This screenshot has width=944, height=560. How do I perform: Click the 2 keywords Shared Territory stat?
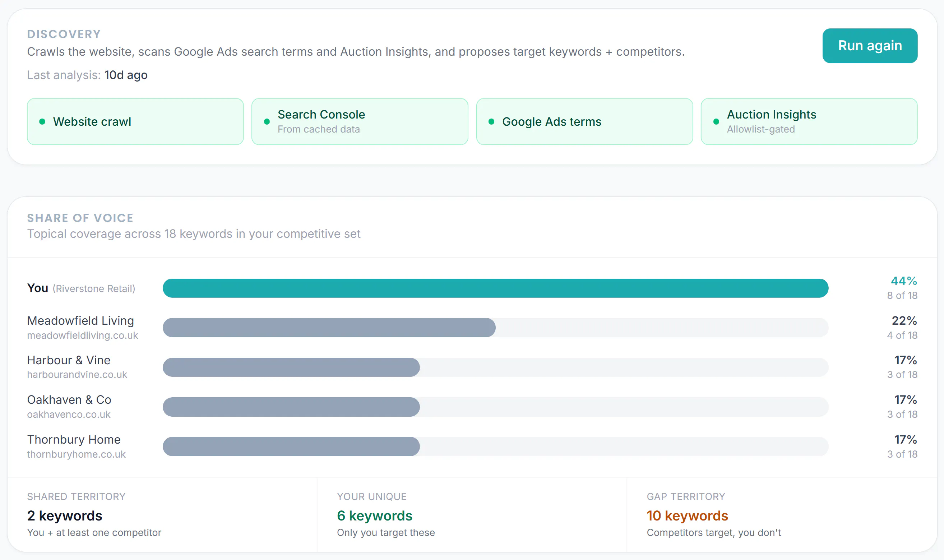[65, 515]
